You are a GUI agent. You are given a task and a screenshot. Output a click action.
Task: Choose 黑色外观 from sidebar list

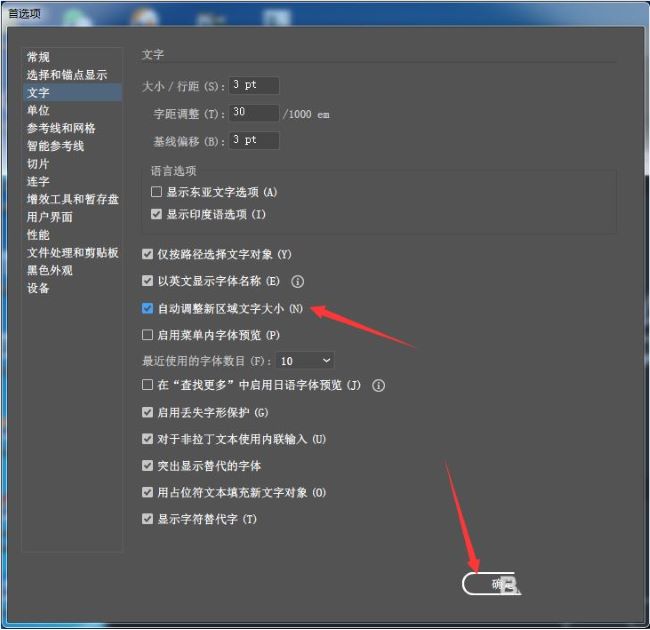tap(50, 270)
